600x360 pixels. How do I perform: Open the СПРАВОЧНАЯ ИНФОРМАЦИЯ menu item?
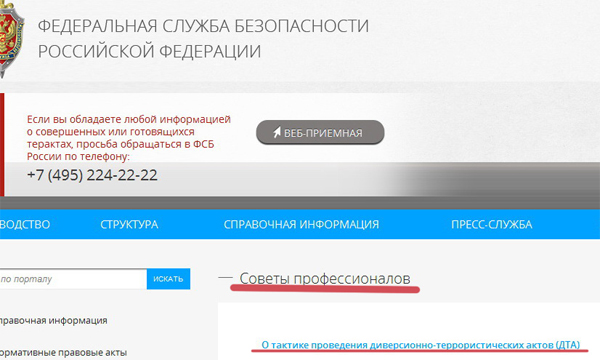point(301,224)
